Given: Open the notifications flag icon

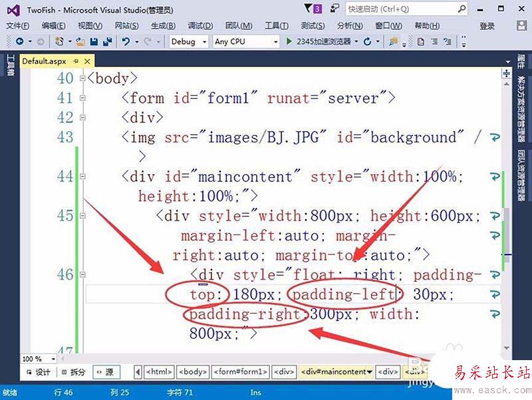Looking at the screenshot, I should pyautogui.click(x=308, y=8).
